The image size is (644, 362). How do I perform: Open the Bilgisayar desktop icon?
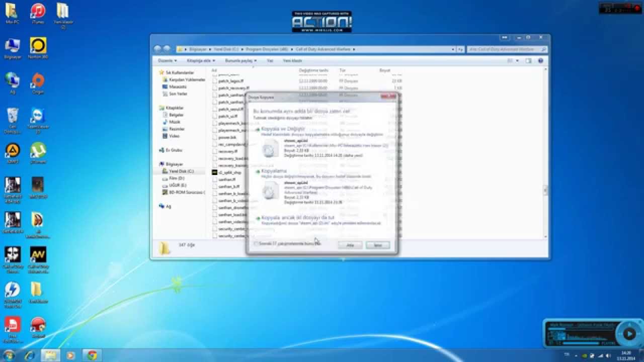coord(12,49)
